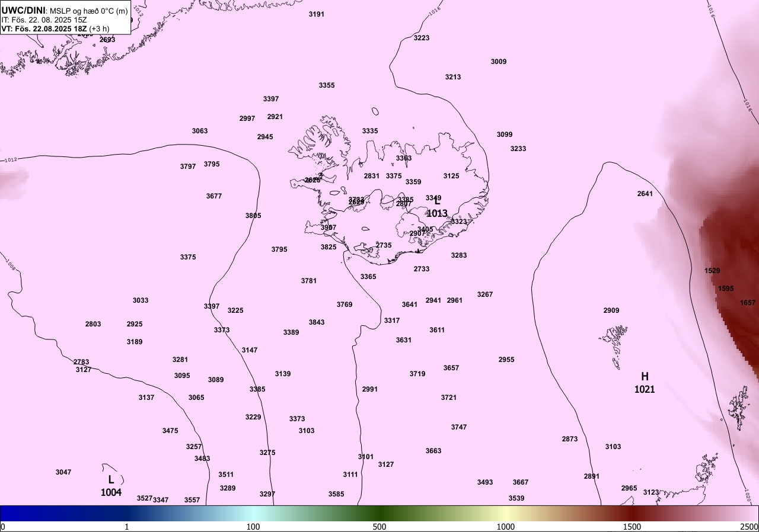Click the height value 3281
Viewport: 759px width, 532px height.
click(180, 360)
